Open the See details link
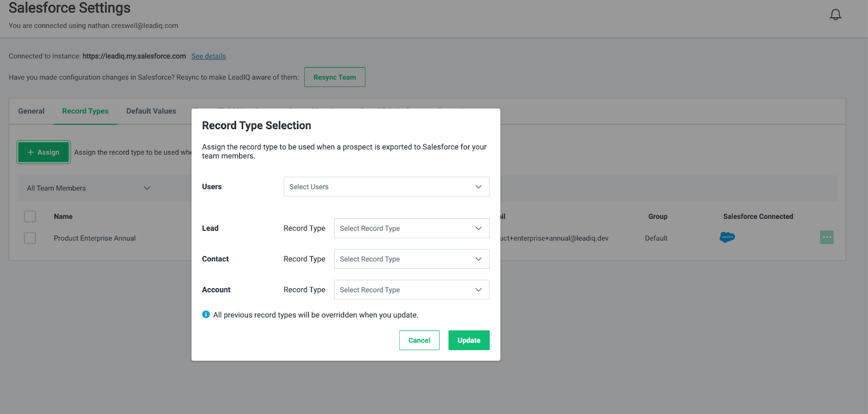Image resolution: width=868 pixels, height=414 pixels. (x=208, y=56)
